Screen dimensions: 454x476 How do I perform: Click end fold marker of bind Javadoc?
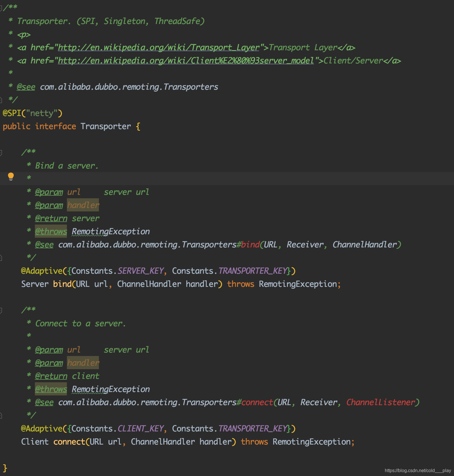1,257
